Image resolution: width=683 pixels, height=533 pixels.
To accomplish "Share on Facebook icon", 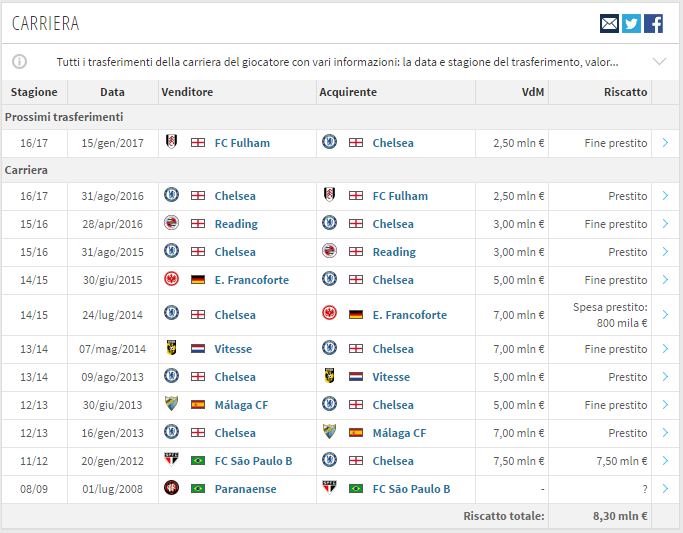I will click(x=653, y=23).
